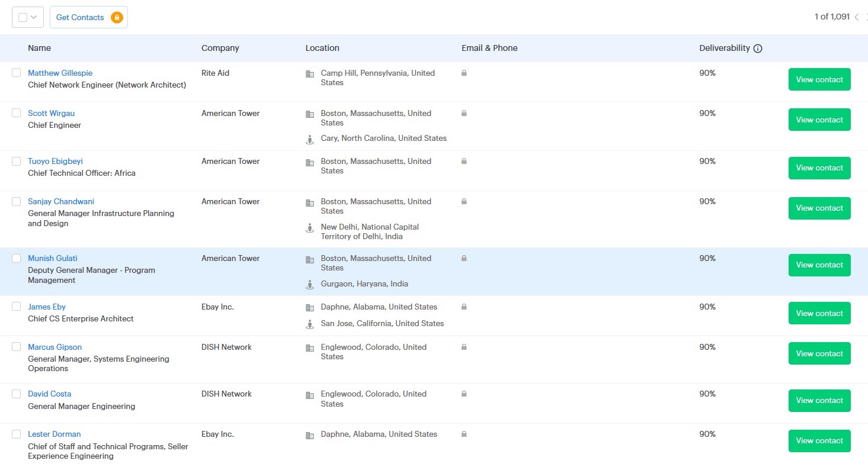Click lock icon in Tuoyo Ebigbeyi's email column

click(464, 161)
